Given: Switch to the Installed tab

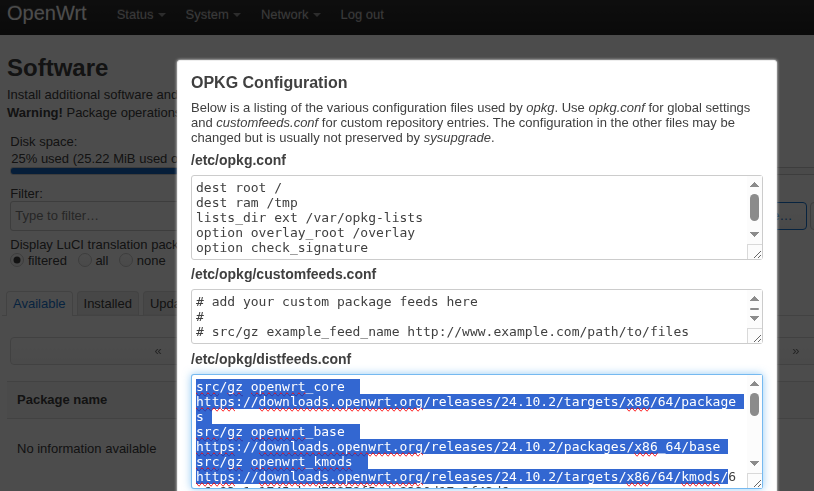Looking at the screenshot, I should tap(107, 304).
